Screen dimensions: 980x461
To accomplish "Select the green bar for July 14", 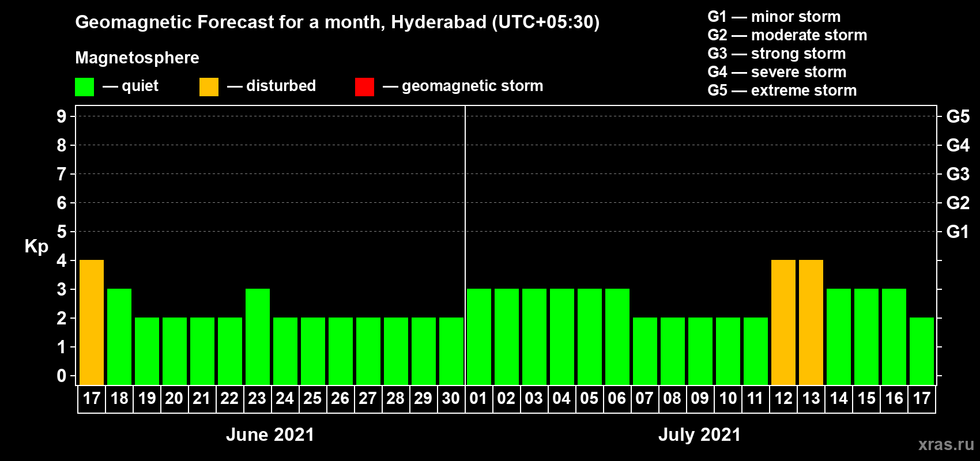I will (839, 337).
